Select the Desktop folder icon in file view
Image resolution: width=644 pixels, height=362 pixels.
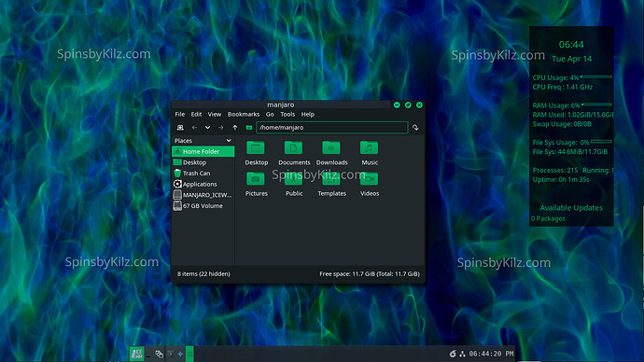tap(256, 148)
